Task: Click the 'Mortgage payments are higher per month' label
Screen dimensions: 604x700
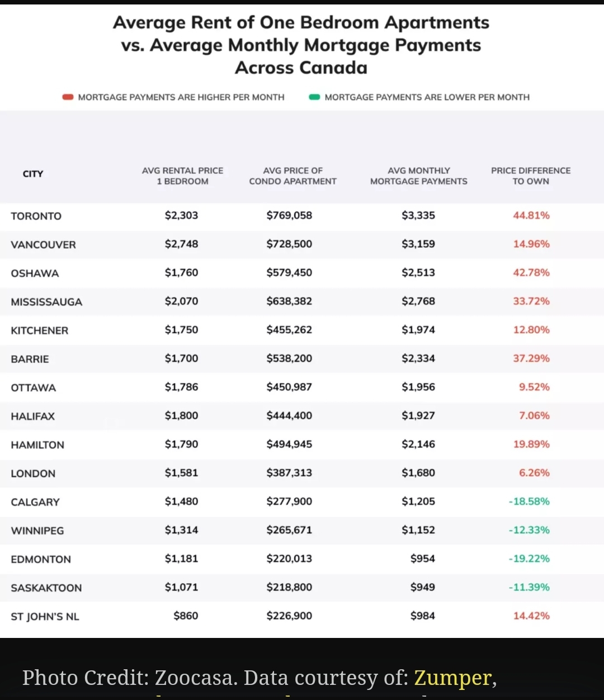Action: click(x=181, y=97)
